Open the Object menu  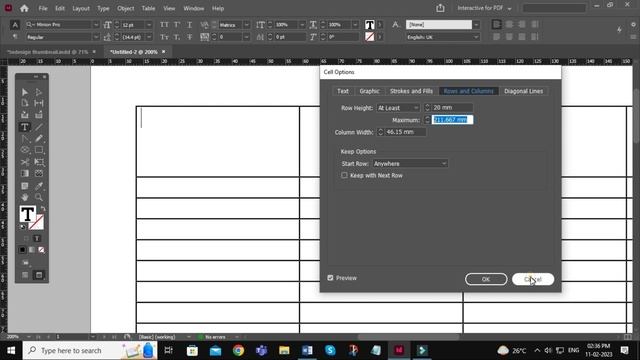point(125,8)
